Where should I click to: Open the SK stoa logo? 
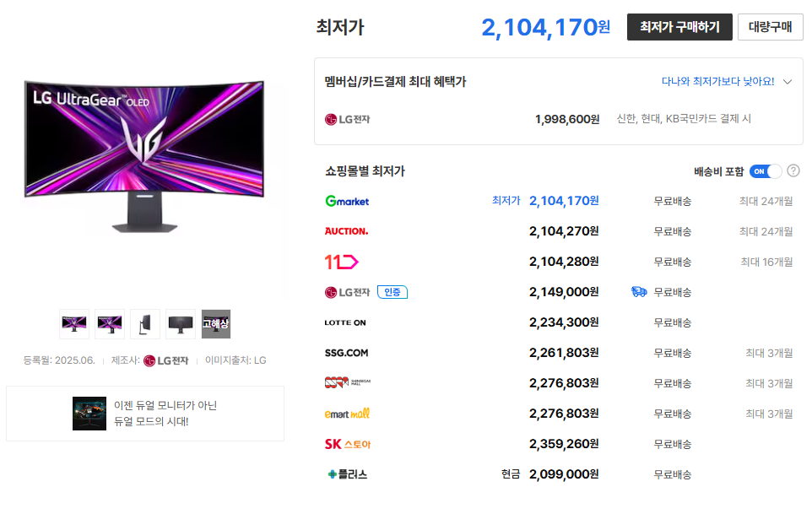point(347,444)
